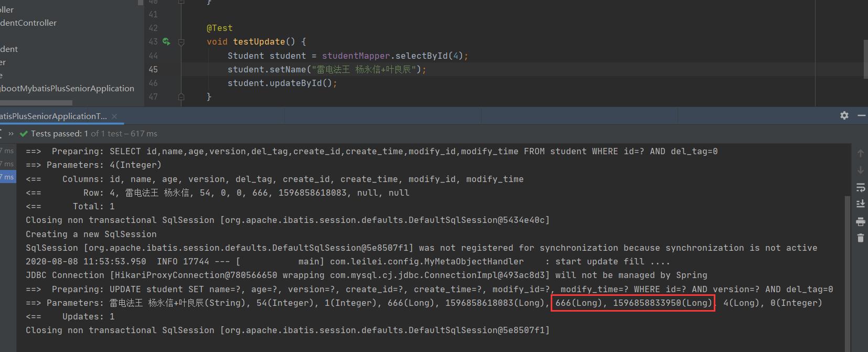
Task: Close the ApplicationT... run tab
Action: tap(114, 116)
